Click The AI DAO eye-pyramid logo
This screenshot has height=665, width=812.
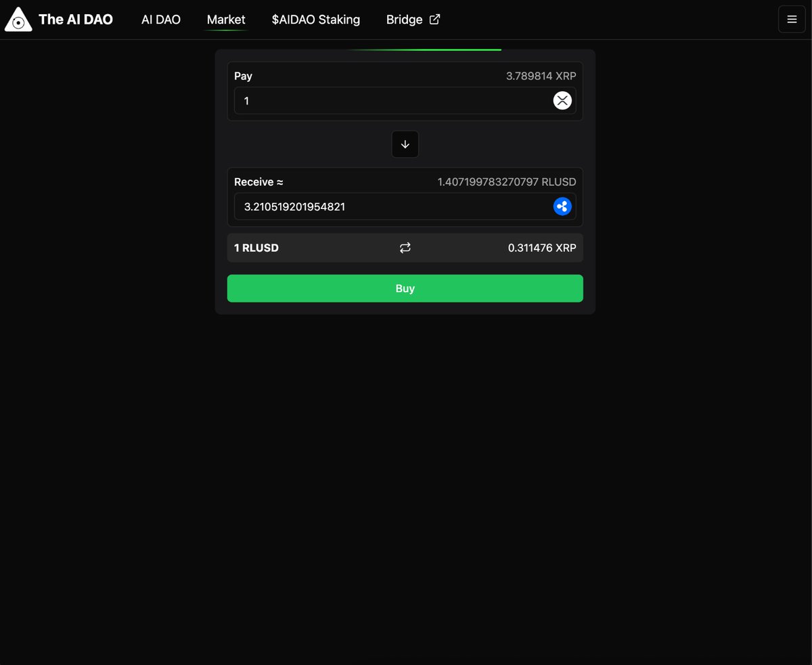pos(18,20)
